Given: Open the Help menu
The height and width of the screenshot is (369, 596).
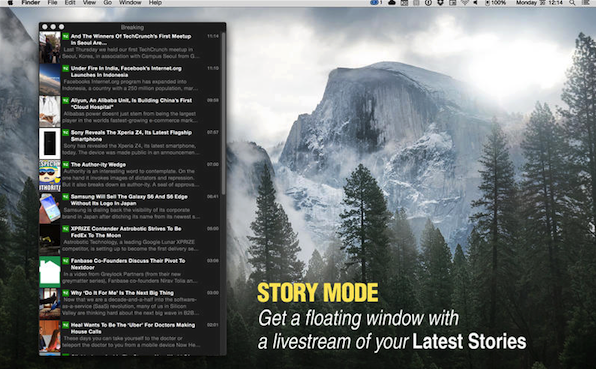Looking at the screenshot, I should 155,3.
